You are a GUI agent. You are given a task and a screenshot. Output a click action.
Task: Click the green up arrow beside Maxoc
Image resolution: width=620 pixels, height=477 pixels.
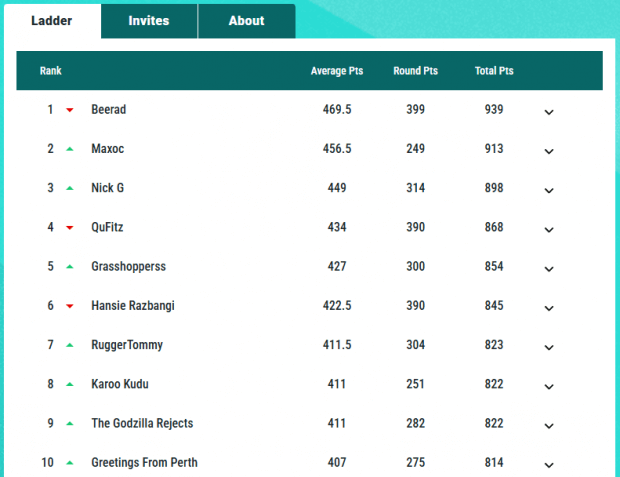point(70,149)
